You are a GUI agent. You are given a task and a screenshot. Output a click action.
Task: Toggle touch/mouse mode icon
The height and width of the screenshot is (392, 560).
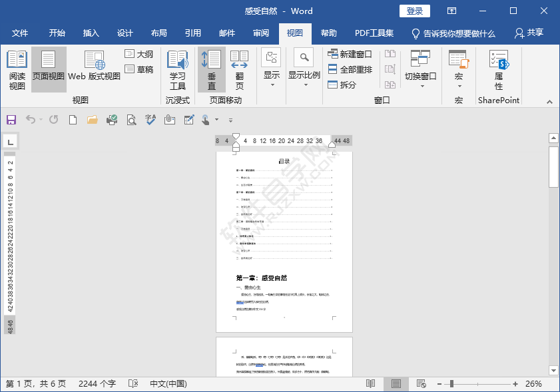(x=206, y=120)
